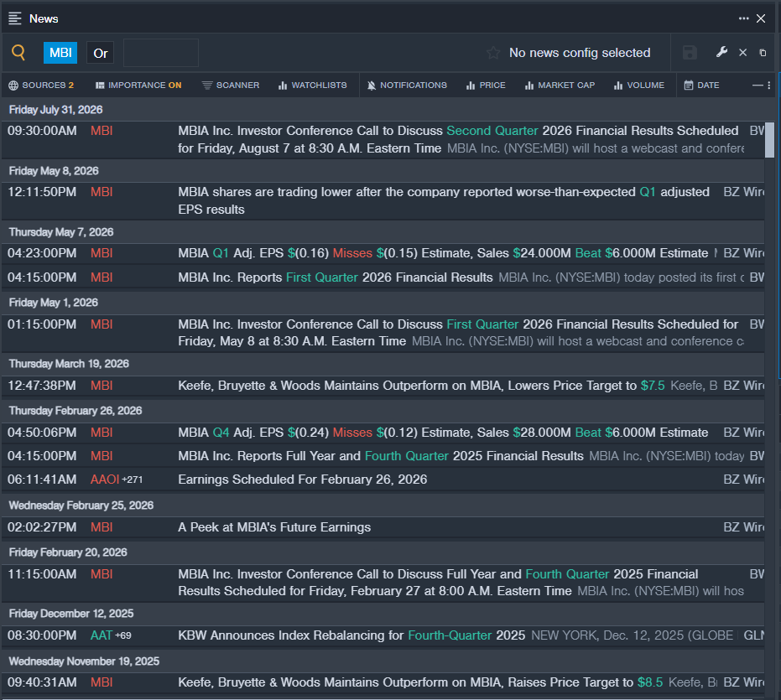The image size is (781, 700).
Task: Clear filters with the small X icon
Action: point(742,52)
